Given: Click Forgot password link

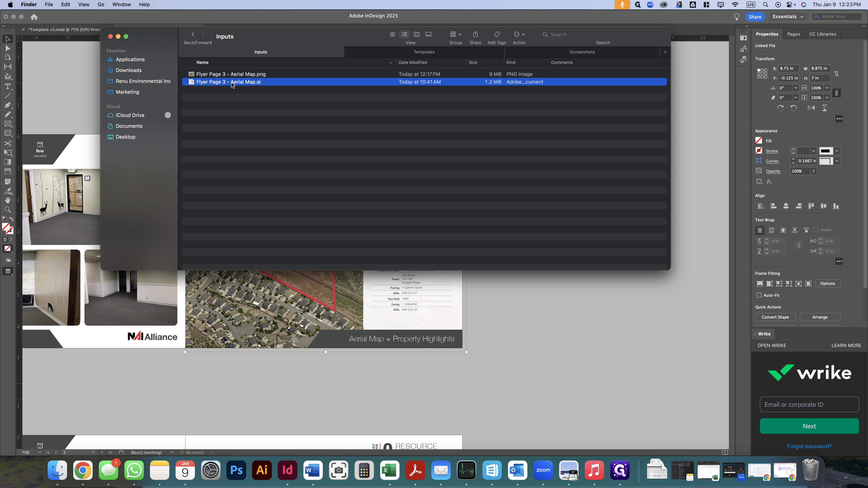Looking at the screenshot, I should click(809, 446).
